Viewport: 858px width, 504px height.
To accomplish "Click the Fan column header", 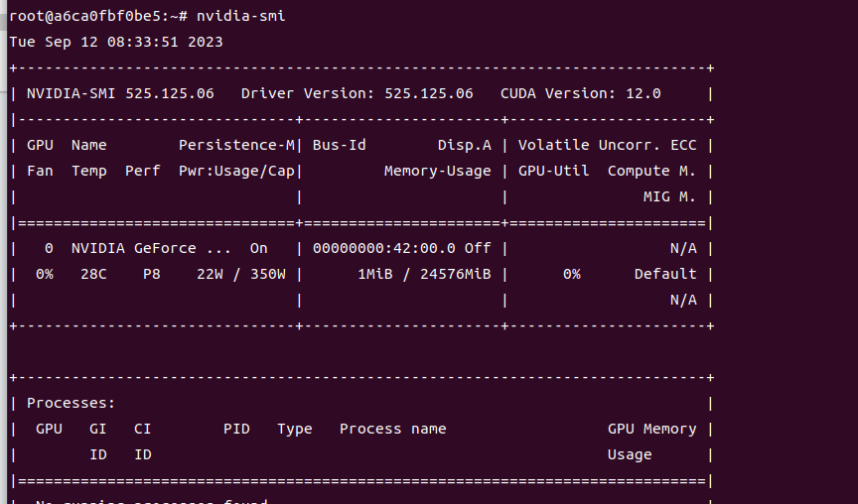I will [40, 171].
